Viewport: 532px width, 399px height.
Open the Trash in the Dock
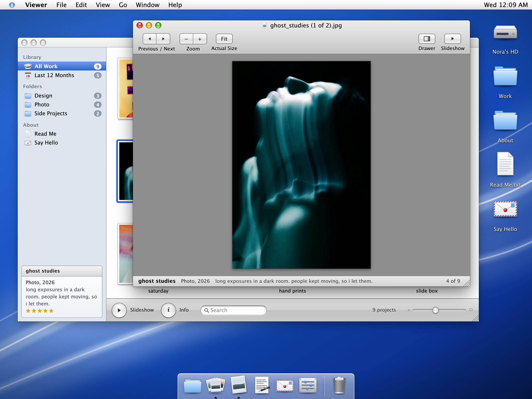pos(339,385)
